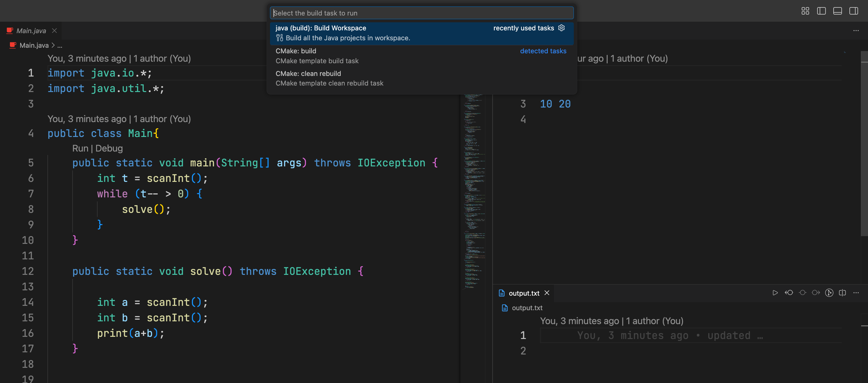Close output.txt tab with its X

coord(547,293)
